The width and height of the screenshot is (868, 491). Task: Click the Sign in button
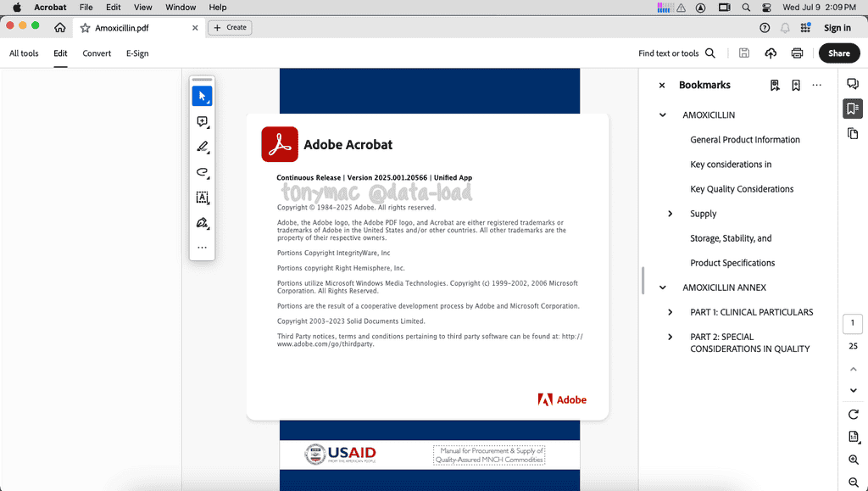[x=837, y=28]
